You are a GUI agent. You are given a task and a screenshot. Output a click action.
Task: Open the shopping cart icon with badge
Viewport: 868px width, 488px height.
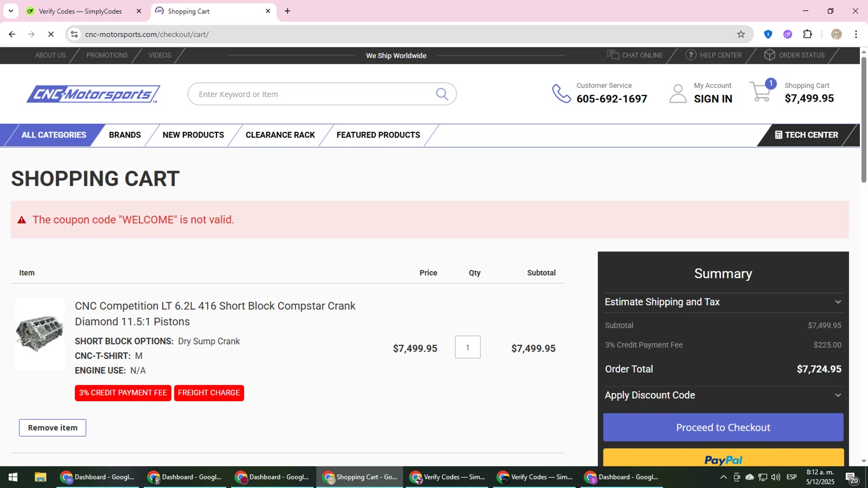(x=762, y=91)
